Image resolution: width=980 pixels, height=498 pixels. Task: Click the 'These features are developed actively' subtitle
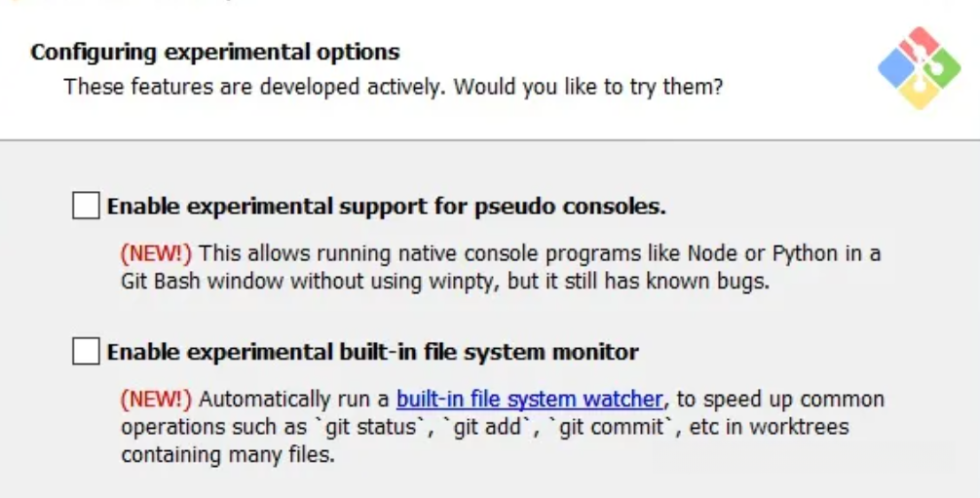[x=255, y=87]
